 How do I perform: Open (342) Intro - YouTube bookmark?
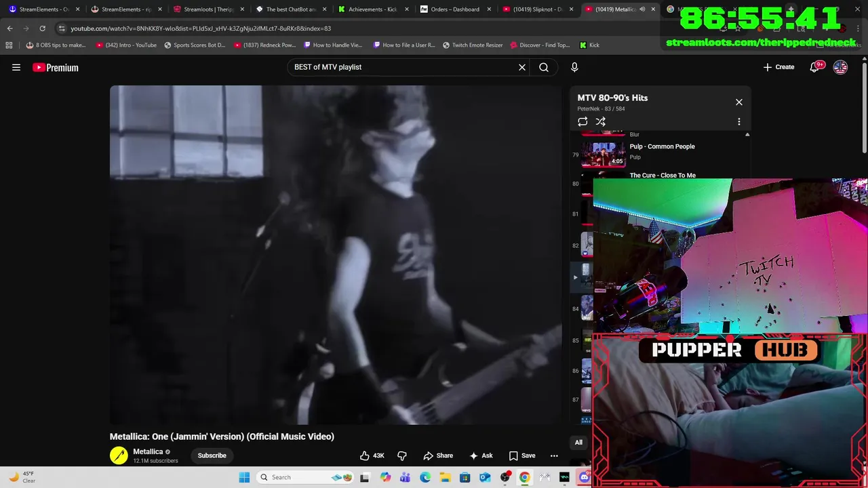click(x=126, y=45)
